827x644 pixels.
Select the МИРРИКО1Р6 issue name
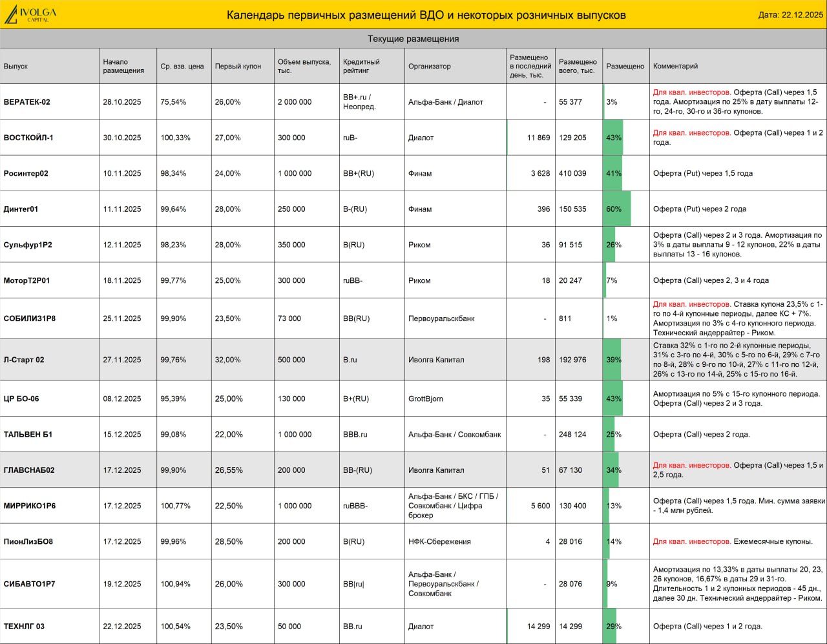point(30,506)
